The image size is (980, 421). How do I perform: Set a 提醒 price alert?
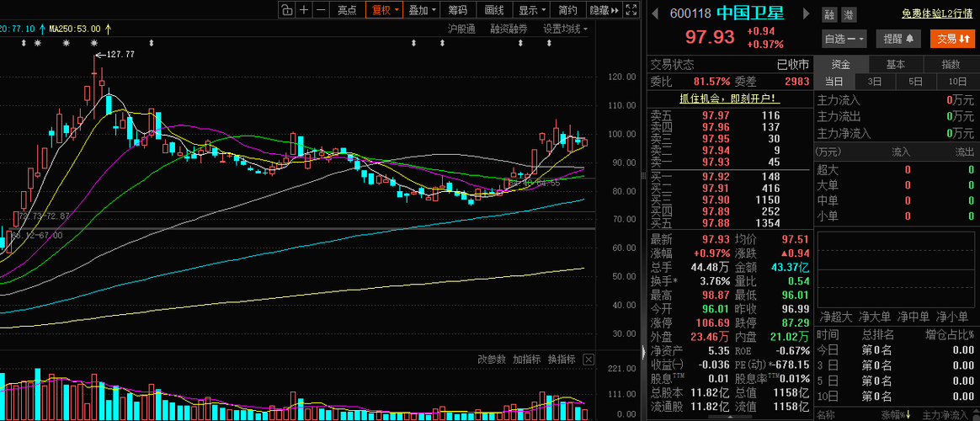(898, 39)
